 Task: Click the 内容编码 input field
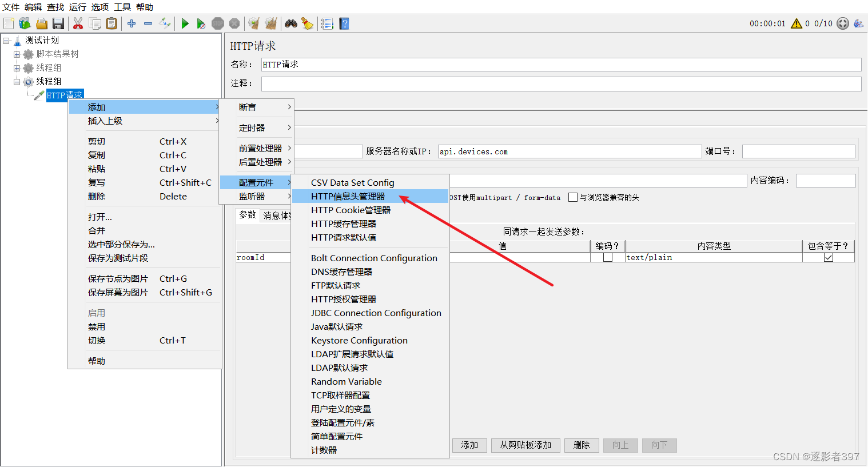point(826,181)
